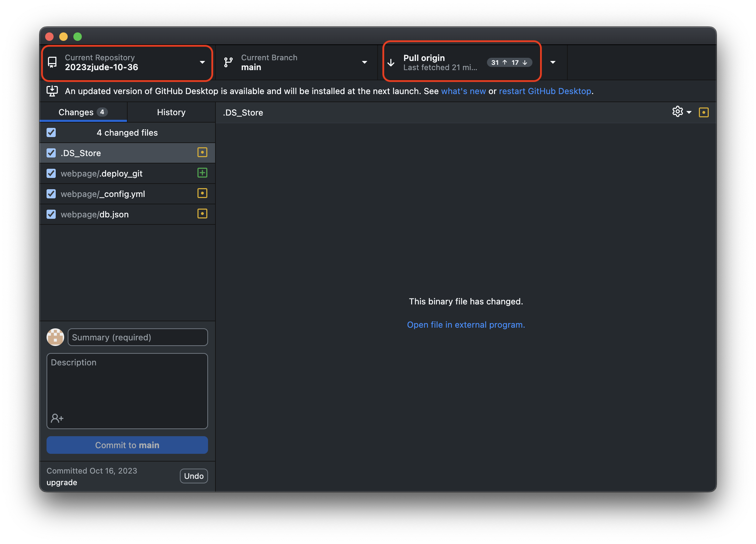The width and height of the screenshot is (756, 544).
Task: Click the modified icon beside .DS_Store row
Action: point(202,153)
